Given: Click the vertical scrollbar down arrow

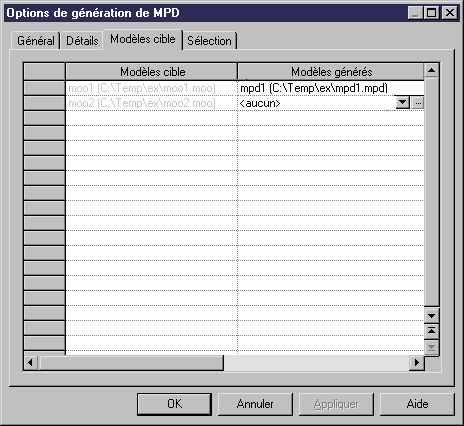Looking at the screenshot, I should click(x=431, y=315).
